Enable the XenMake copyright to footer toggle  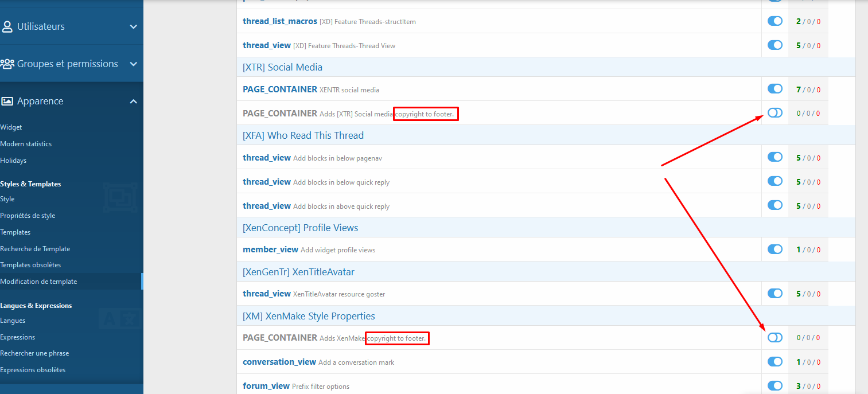774,338
